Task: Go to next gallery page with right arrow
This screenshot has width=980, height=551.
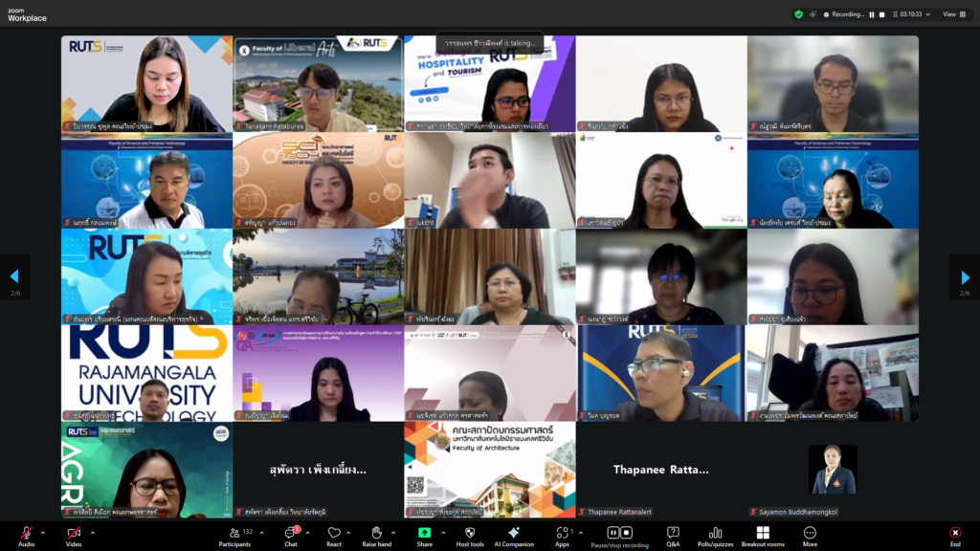Action: coord(964,275)
